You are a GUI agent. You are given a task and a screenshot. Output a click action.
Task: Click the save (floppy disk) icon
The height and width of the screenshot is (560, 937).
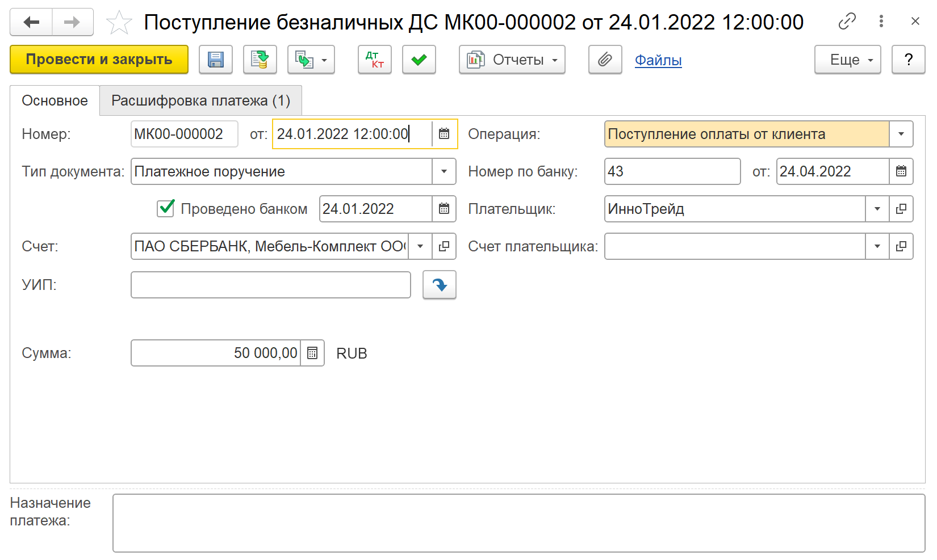tap(216, 60)
